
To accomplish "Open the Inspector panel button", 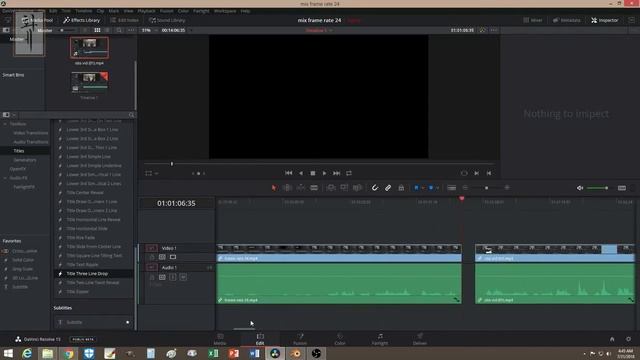I will click(604, 20).
